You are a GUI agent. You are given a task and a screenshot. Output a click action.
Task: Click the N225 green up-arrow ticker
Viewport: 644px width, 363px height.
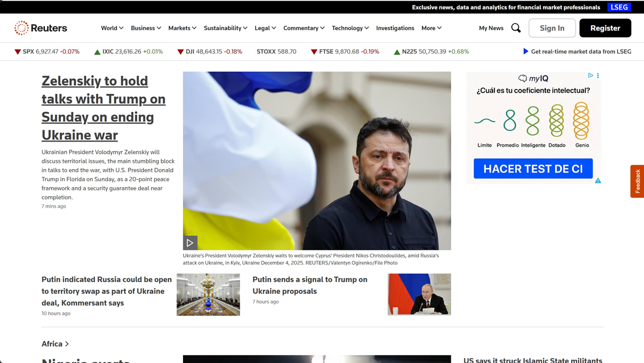397,52
